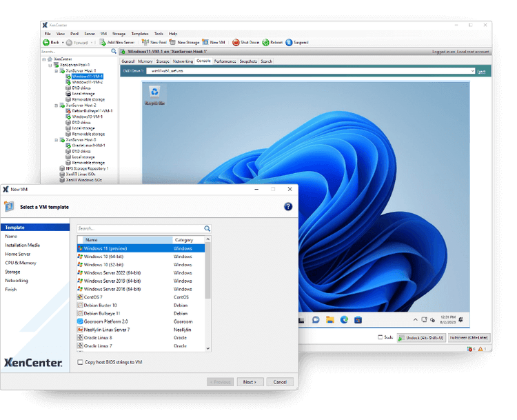Open the Recycle Bin on VM desktop
This screenshot has height=420, width=517.
point(154,95)
